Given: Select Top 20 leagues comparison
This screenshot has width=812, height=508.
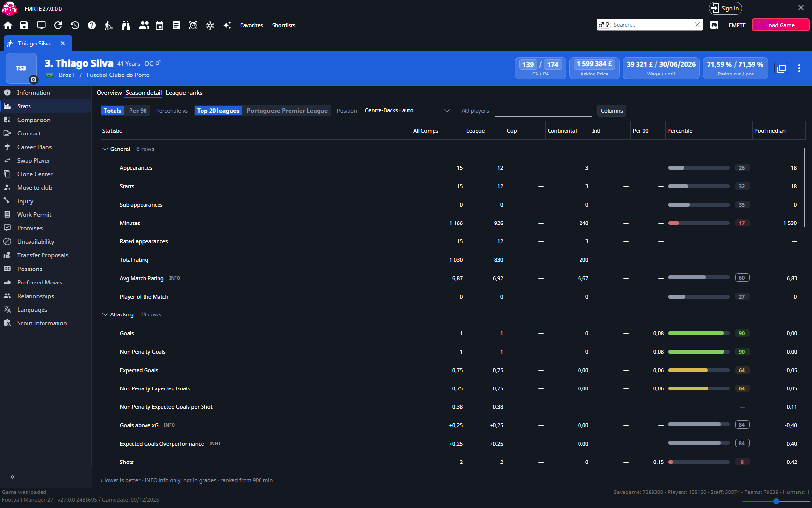Looking at the screenshot, I should click(x=218, y=111).
